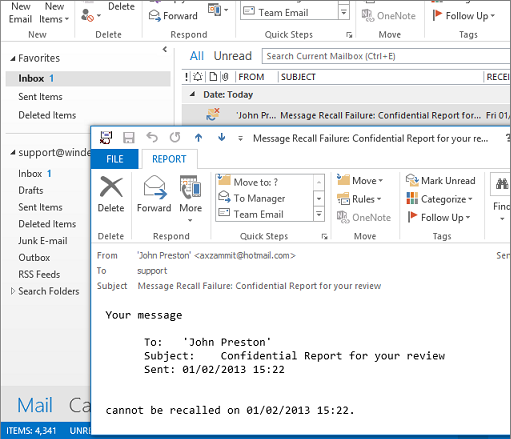Open Customize Quick Access Toolbar dropdown

(x=240, y=138)
